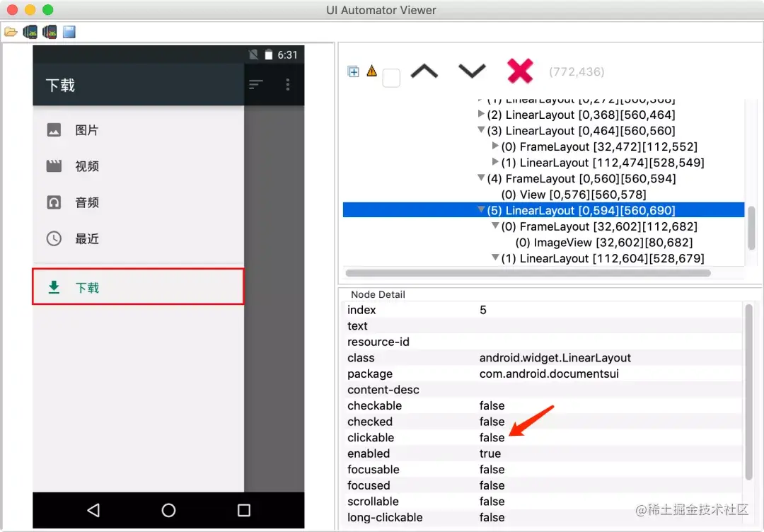764x532 pixels.
Task: Select the content-desc property row
Action: point(543,390)
